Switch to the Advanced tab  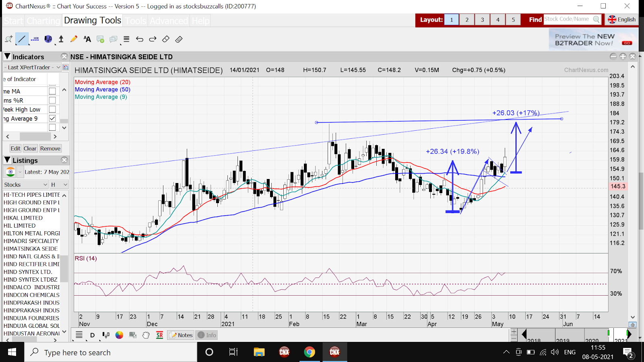tap(169, 21)
